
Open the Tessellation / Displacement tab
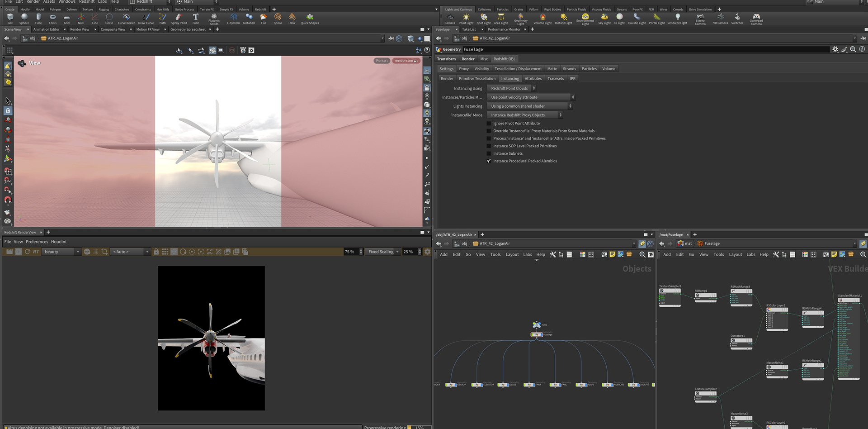click(518, 69)
